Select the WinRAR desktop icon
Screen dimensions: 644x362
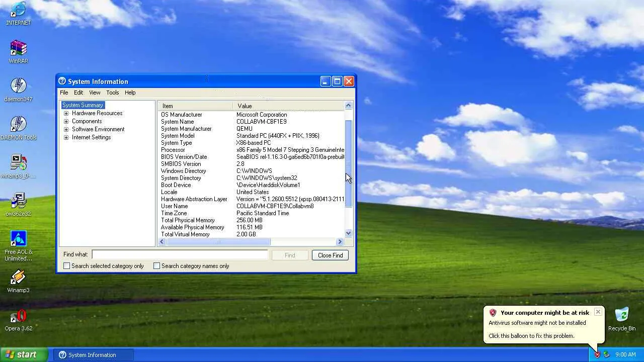pos(19,52)
